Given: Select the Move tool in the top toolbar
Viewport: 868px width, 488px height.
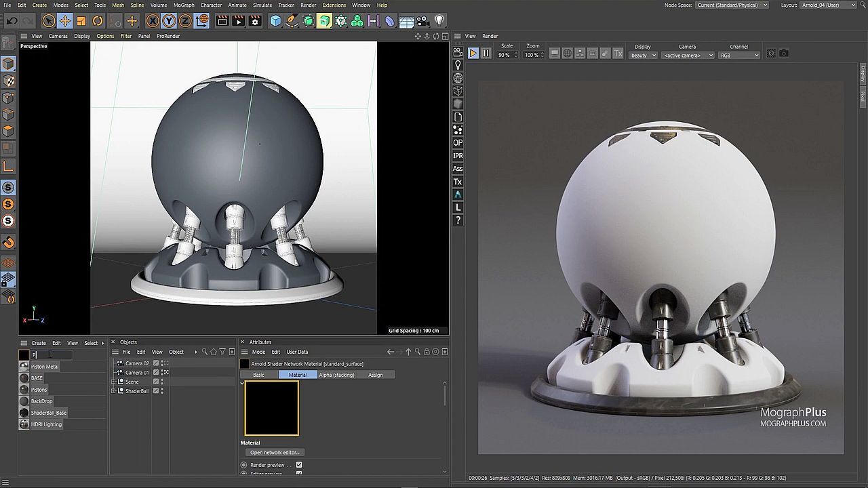Looking at the screenshot, I should tap(64, 21).
